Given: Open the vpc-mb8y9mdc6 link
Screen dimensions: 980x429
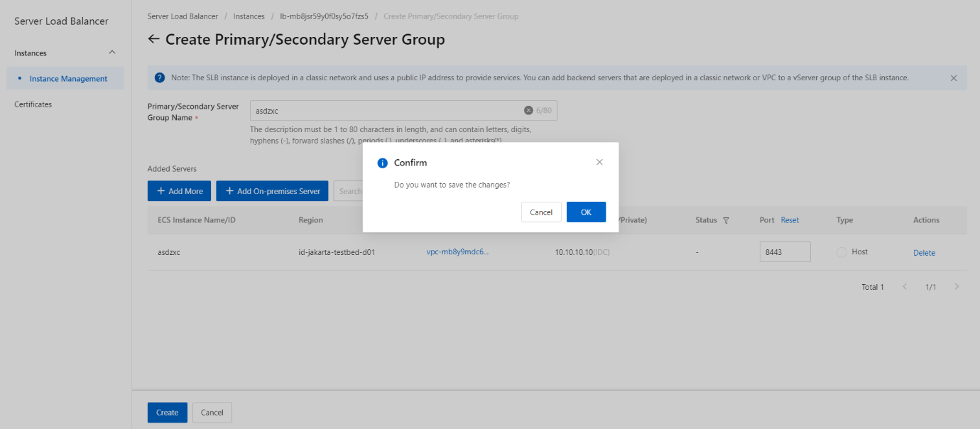Looking at the screenshot, I should click(457, 252).
